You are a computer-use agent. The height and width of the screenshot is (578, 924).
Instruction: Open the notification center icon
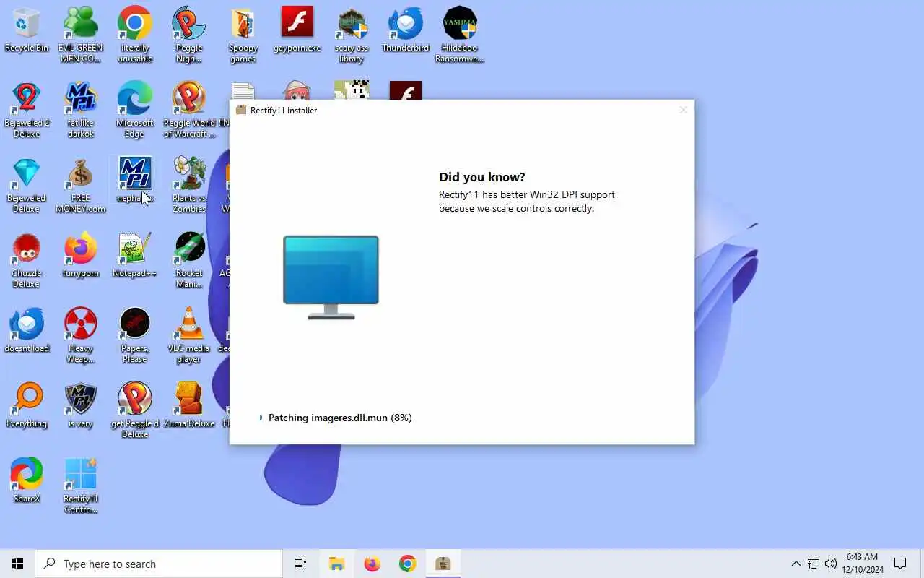pos(900,564)
